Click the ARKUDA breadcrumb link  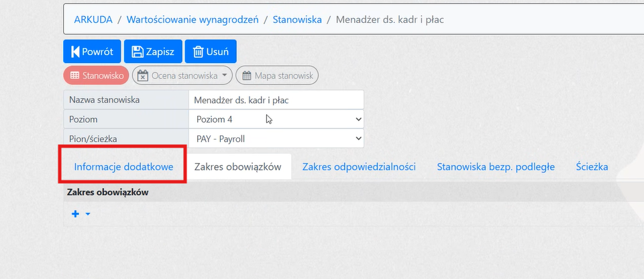pos(93,19)
